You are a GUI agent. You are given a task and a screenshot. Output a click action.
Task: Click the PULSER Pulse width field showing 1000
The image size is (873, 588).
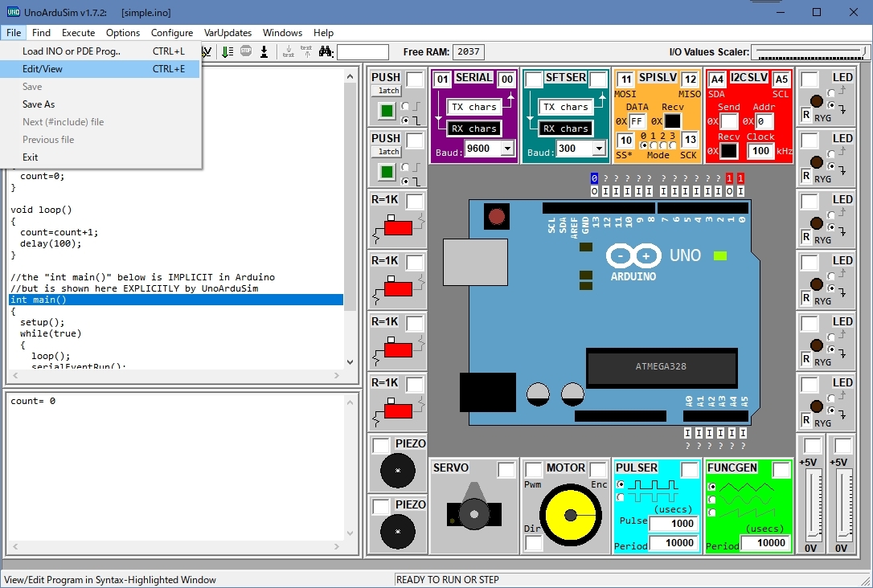[674, 524]
